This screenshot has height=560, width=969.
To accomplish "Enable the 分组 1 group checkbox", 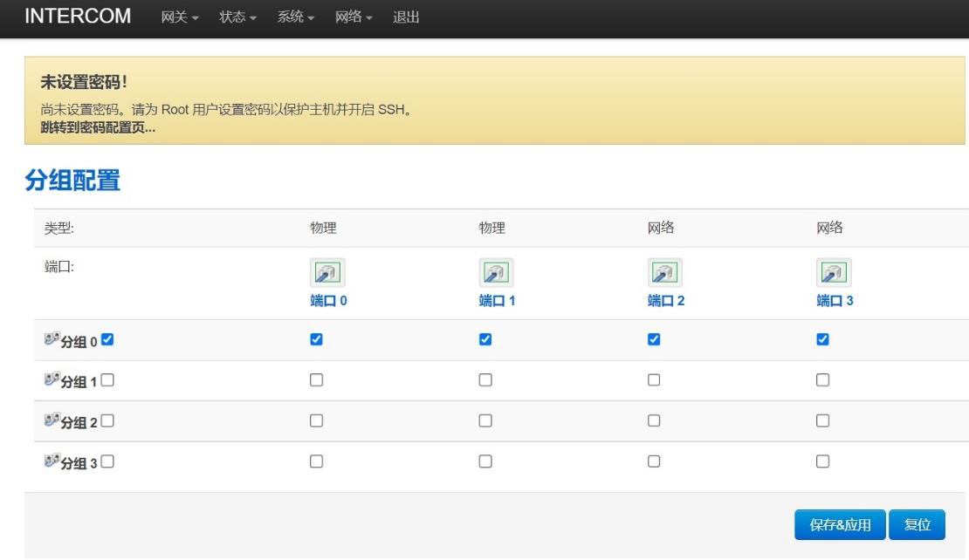I will click(107, 380).
